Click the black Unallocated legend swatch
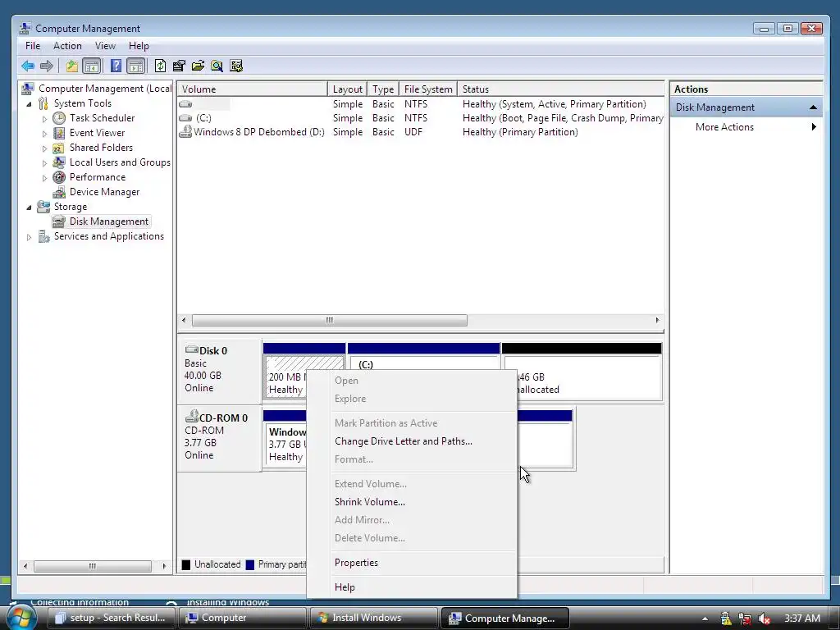Image resolution: width=840 pixels, height=630 pixels. pyautogui.click(x=186, y=564)
